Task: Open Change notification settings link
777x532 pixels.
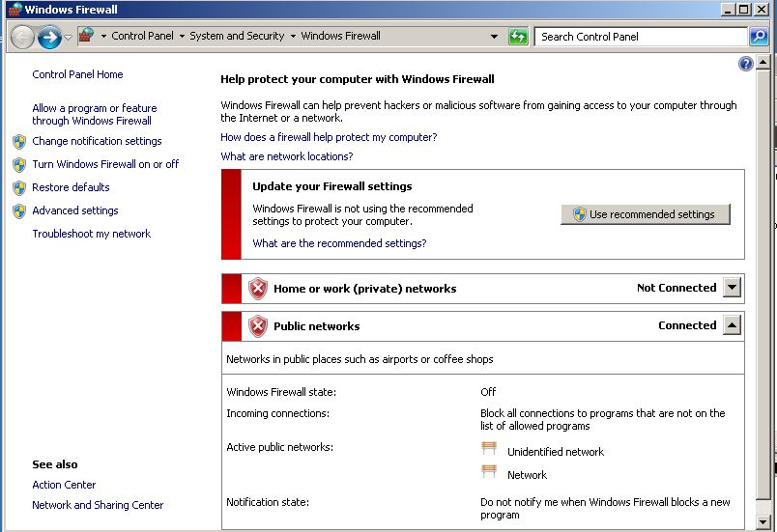Action: 97,142
